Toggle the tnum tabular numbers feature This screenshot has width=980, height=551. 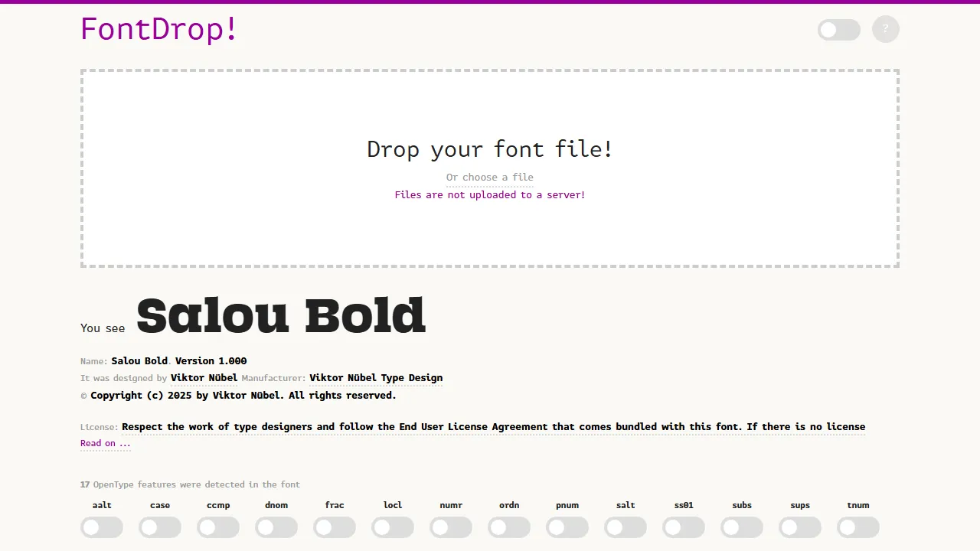tap(858, 527)
